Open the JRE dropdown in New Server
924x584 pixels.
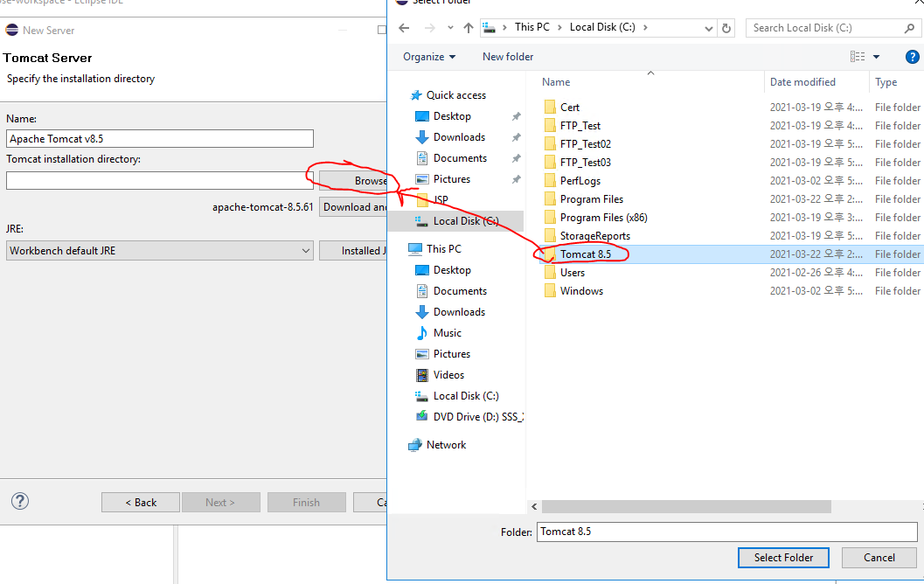pyautogui.click(x=160, y=250)
